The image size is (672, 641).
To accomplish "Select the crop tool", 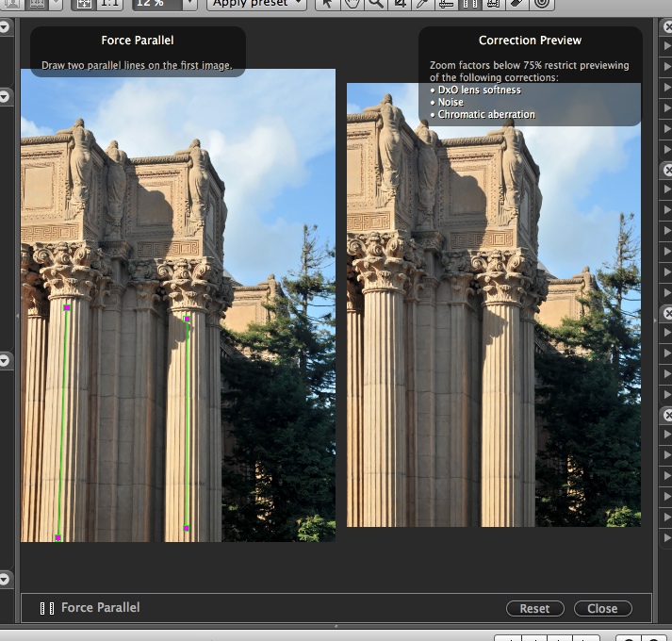I will coord(400,3).
